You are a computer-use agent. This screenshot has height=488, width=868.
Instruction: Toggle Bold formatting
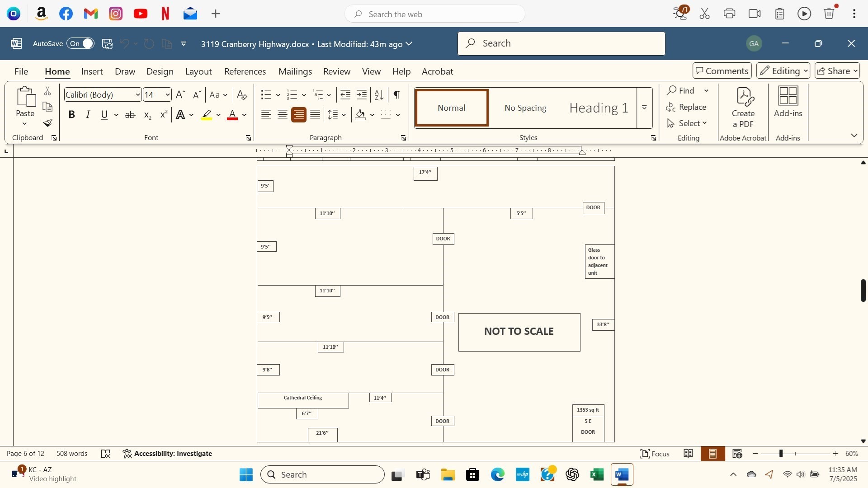click(71, 115)
